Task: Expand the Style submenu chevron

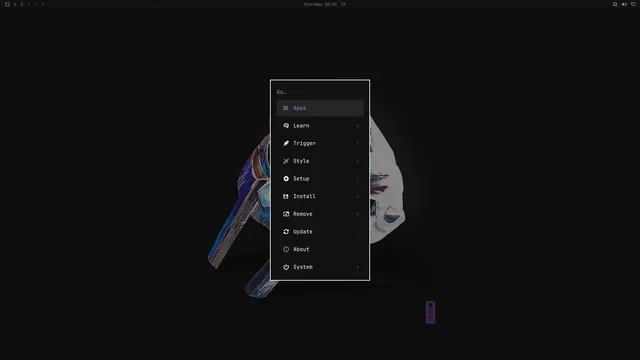Action: (x=358, y=161)
